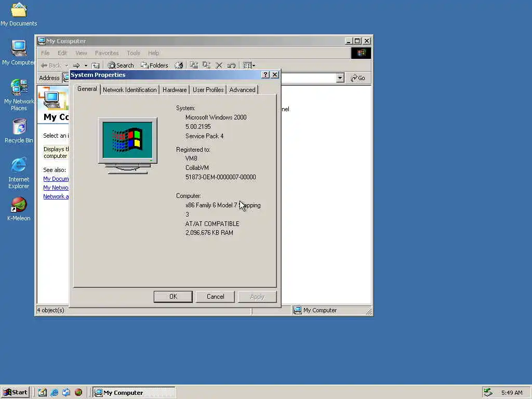The width and height of the screenshot is (532, 399).
Task: Launch Internet Explorer from quick launch
Action: pyautogui.click(x=54, y=393)
